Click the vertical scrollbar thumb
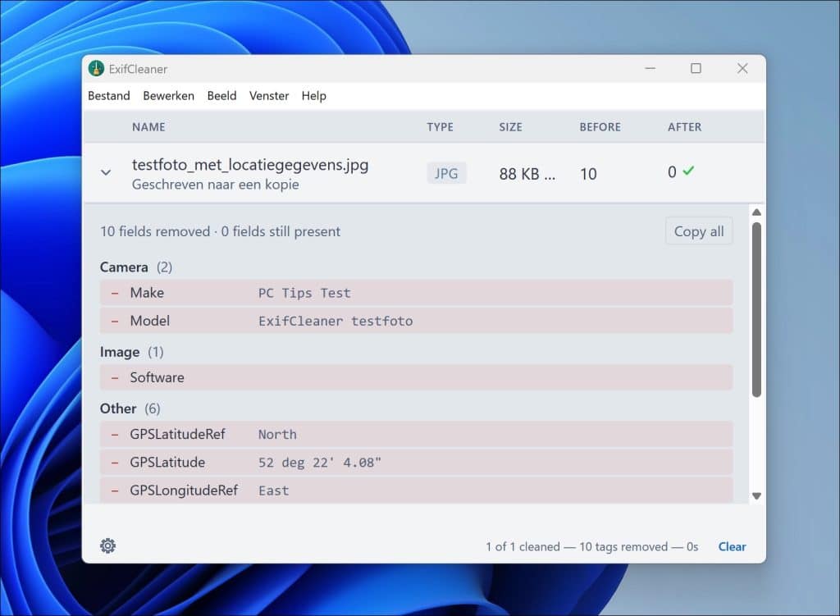 click(756, 309)
